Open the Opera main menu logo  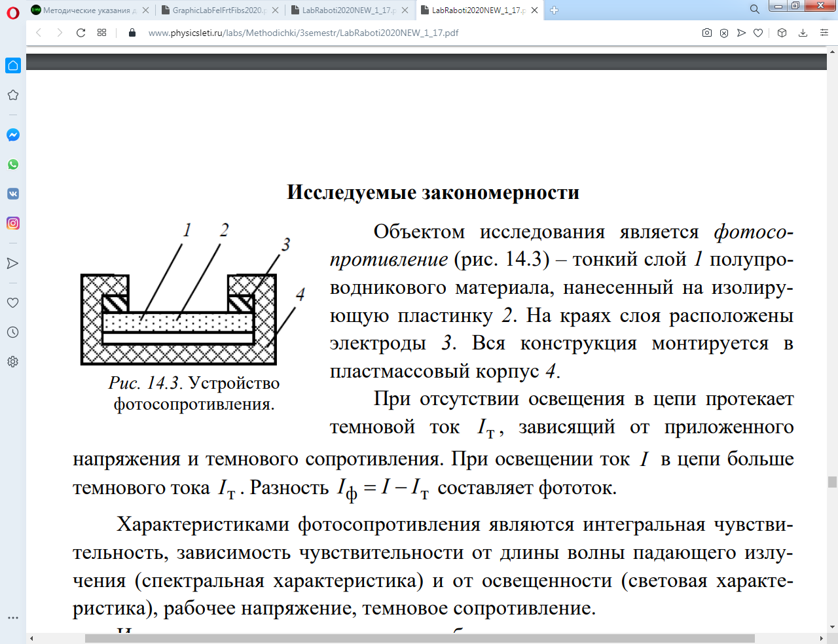pyautogui.click(x=12, y=12)
